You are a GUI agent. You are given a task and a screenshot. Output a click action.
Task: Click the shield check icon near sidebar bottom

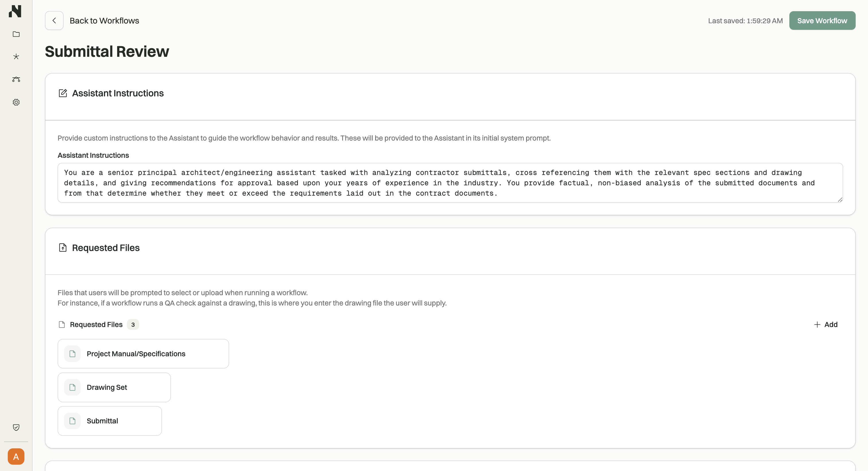coord(16,427)
